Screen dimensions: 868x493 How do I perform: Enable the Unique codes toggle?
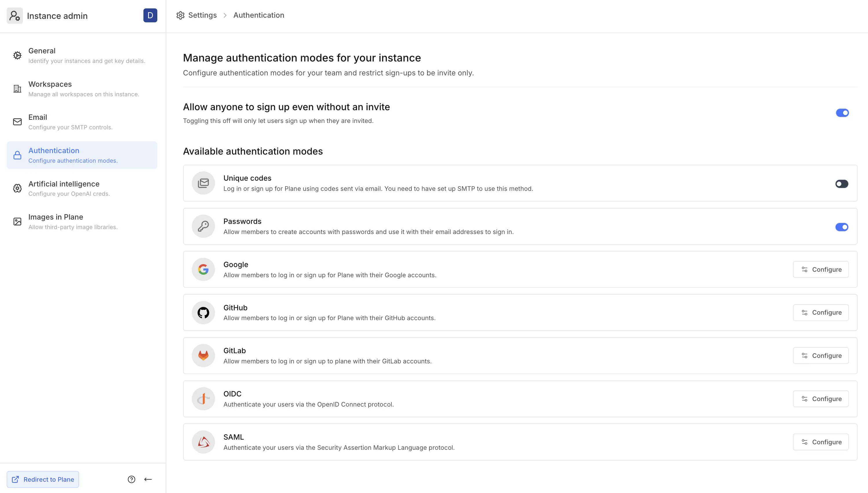click(842, 184)
